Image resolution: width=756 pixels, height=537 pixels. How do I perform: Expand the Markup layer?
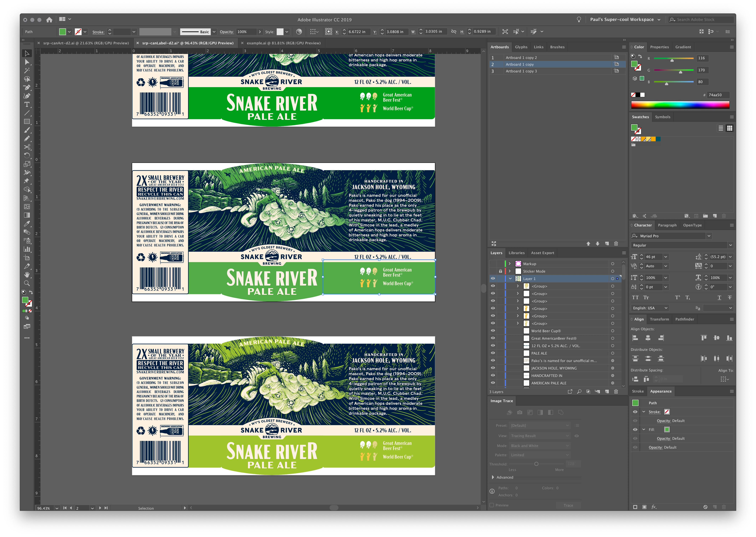pos(509,264)
